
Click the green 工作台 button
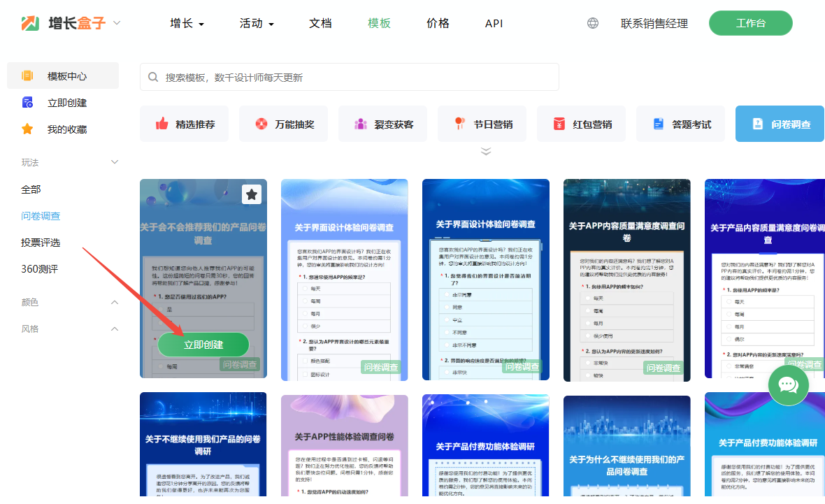pos(750,23)
